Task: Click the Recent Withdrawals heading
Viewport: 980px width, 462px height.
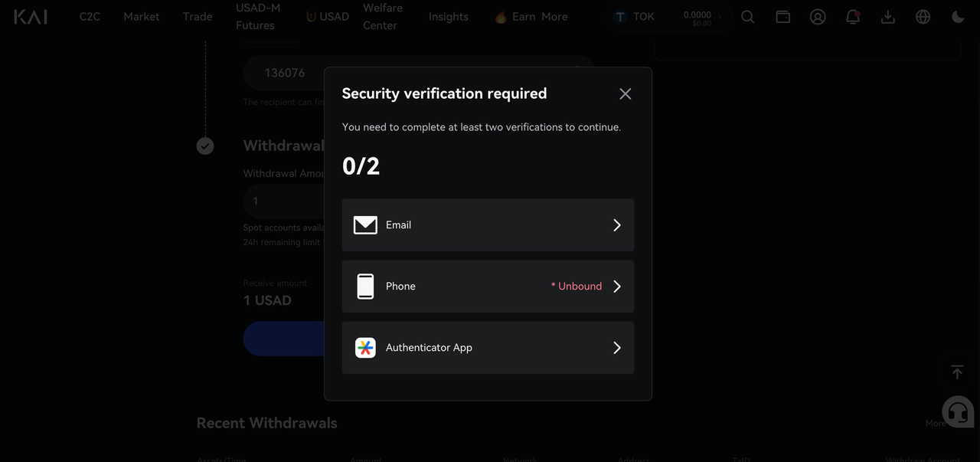Action: 266,423
